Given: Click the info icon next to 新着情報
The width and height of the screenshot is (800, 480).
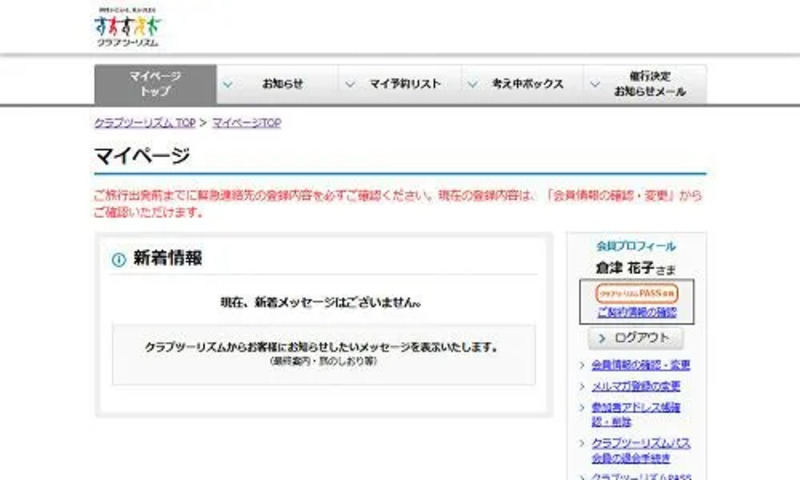Looking at the screenshot, I should [x=119, y=260].
